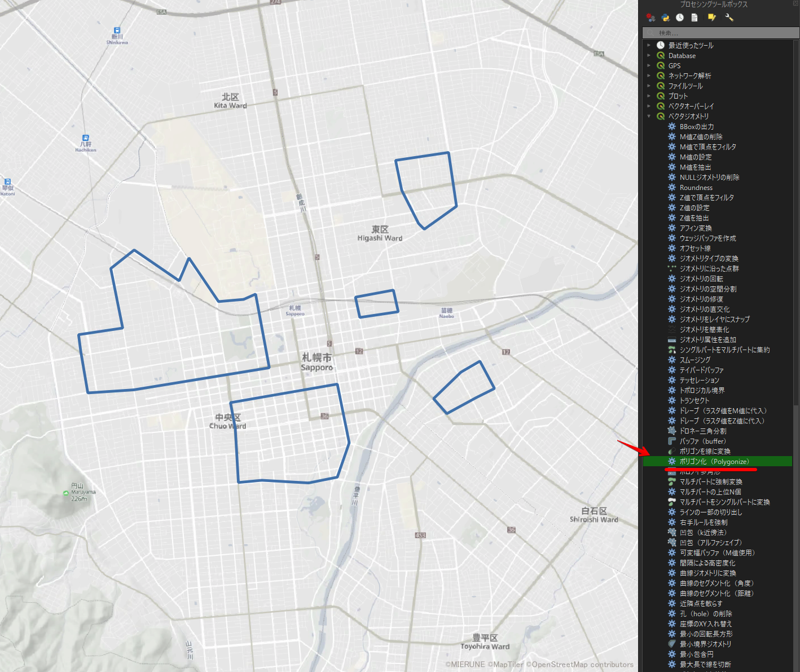The image size is (800, 672).
Task: Click the icon of シングルパートをマルチパートに集約
Action: (x=672, y=350)
